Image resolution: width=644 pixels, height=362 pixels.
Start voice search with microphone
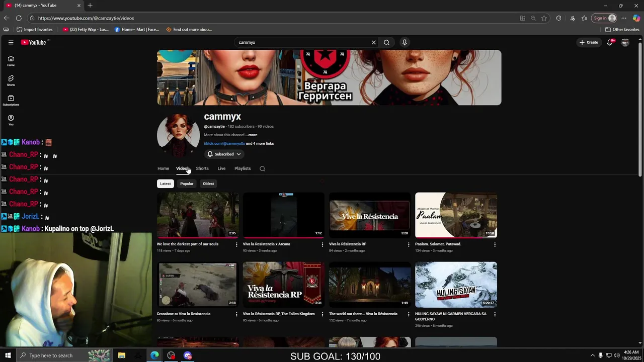click(404, 42)
